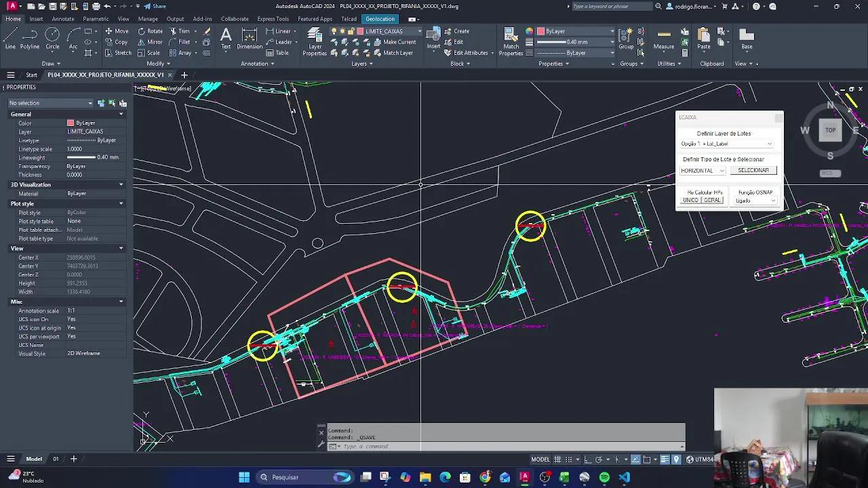This screenshot has height=488, width=868.
Task: Click the Share button
Action: 155,6
